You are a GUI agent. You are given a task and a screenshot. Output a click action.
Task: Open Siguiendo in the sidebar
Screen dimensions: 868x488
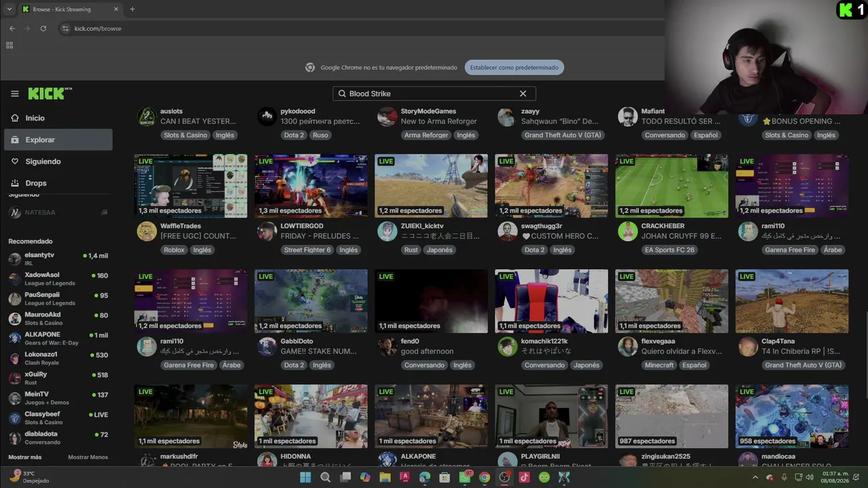click(x=58, y=161)
